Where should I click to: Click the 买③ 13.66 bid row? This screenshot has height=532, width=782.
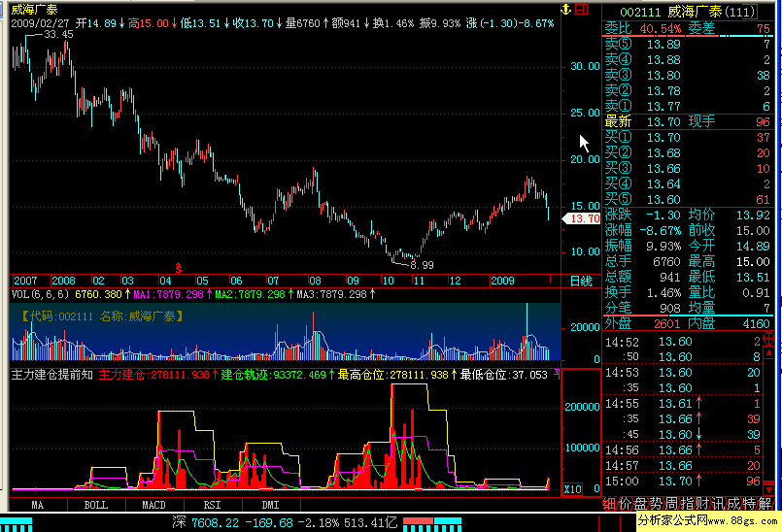tap(688, 169)
